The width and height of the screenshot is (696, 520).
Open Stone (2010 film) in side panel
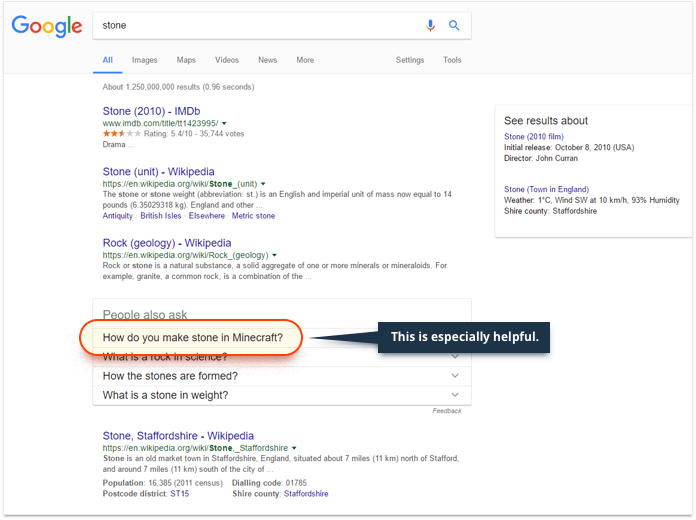coord(534,137)
